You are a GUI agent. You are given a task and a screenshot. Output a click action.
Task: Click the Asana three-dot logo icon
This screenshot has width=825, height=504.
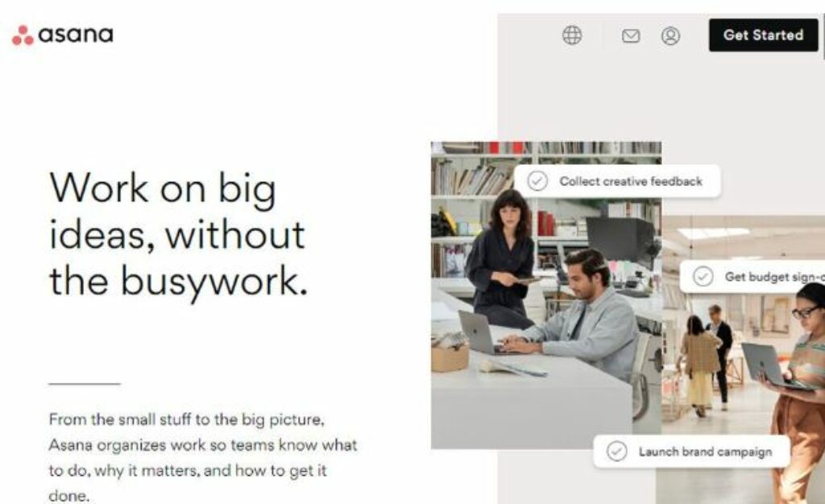pyautogui.click(x=23, y=35)
